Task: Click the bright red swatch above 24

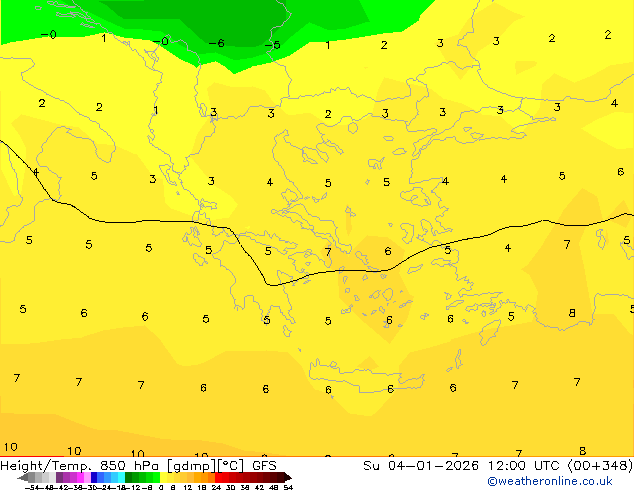Action: [218, 477]
